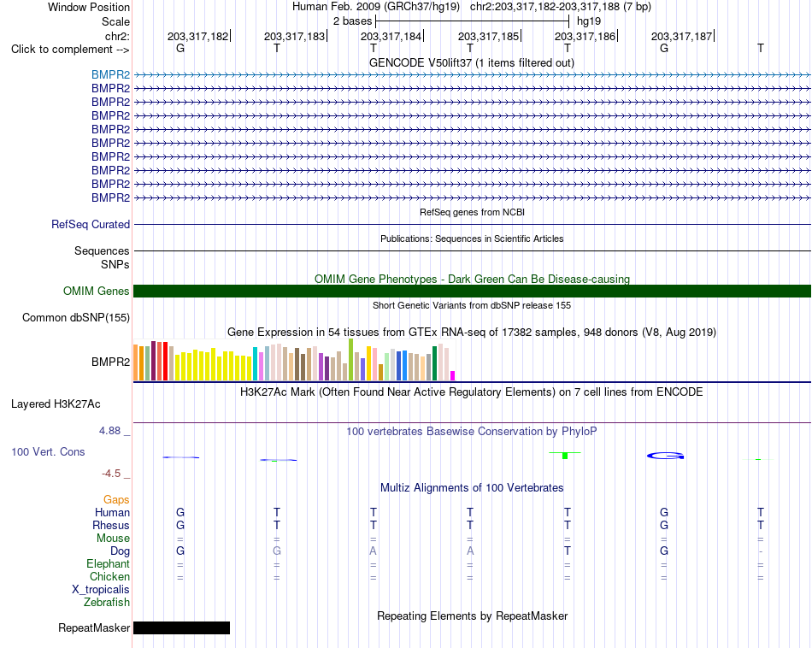Click 'Publications: Sequences in Scientific Articles' title
The width and height of the screenshot is (812, 648).
[x=472, y=239]
